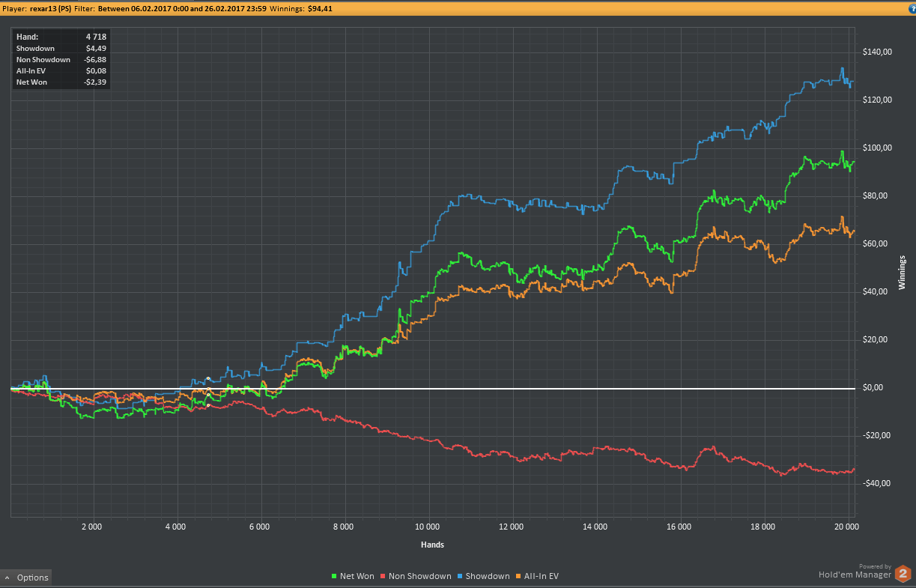916x588 pixels.
Task: Toggle the red Non Showdown legend entry
Action: pos(416,576)
